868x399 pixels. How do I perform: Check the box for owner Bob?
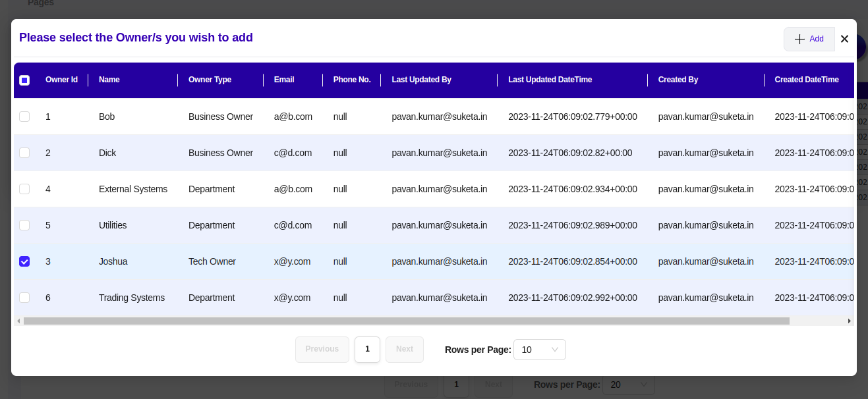24,117
